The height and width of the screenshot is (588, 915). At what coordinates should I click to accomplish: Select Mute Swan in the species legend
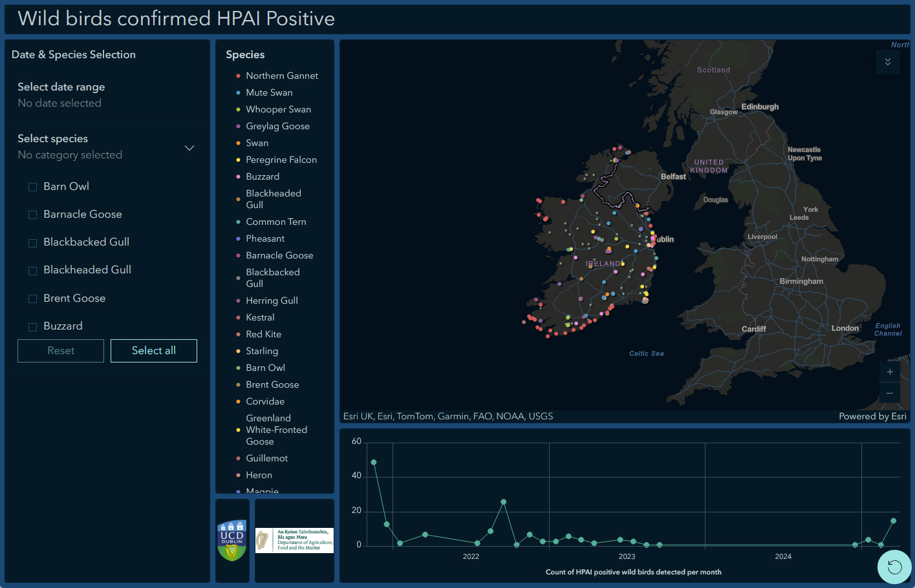(x=269, y=93)
